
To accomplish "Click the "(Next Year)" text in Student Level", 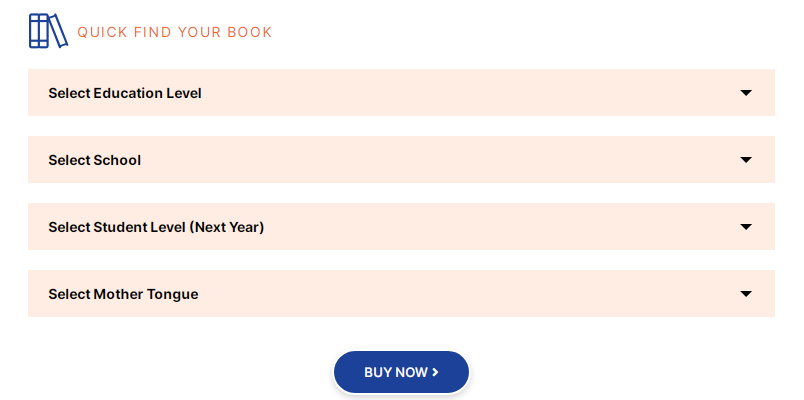I will tap(227, 227).
